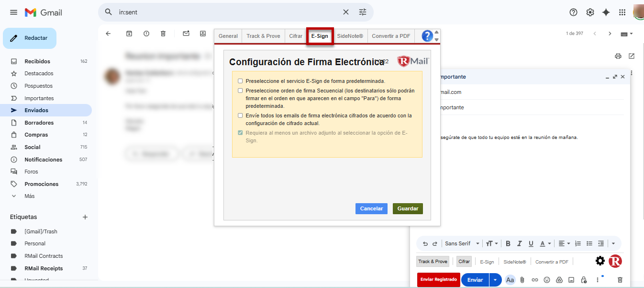Enable preselect E-Sign service by default
Viewport: 644px width, 288px height.
pos(240,81)
